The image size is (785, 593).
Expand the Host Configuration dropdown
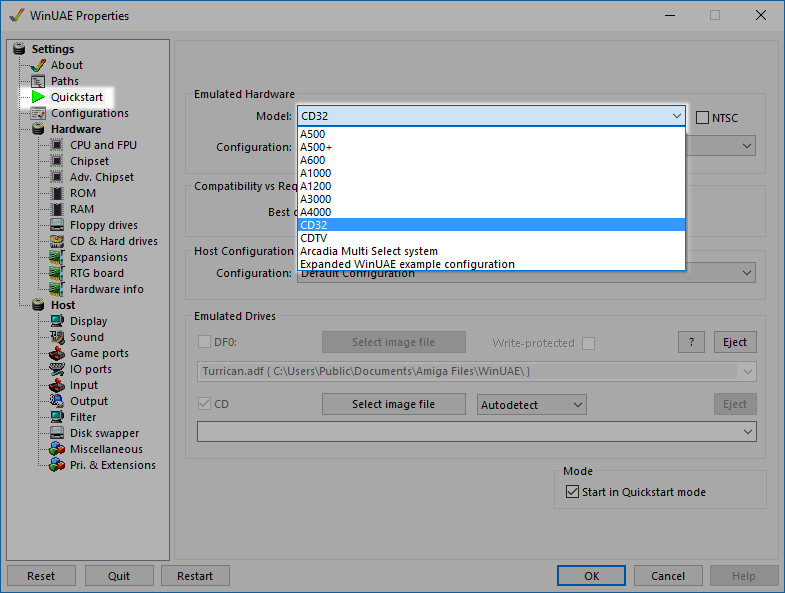747,273
